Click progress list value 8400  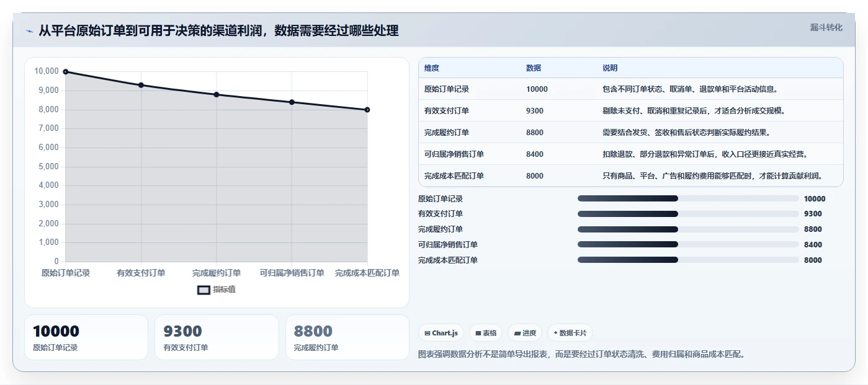[x=813, y=245]
